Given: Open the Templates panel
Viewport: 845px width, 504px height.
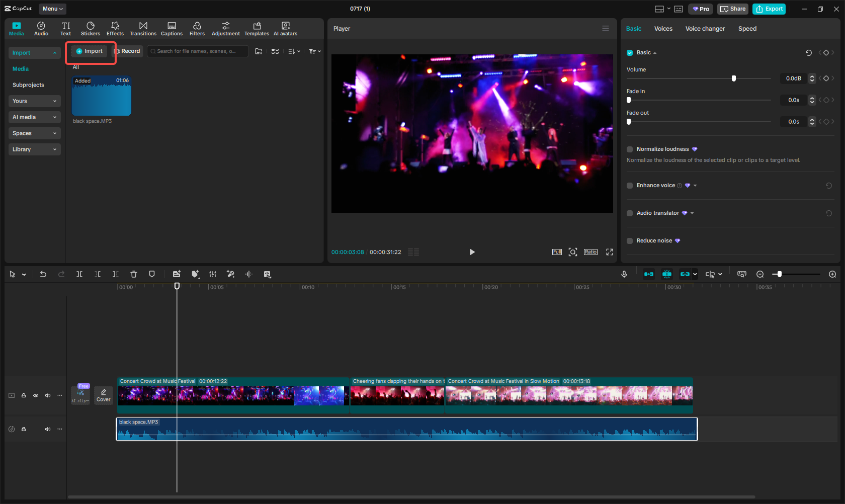Looking at the screenshot, I should (257, 29).
